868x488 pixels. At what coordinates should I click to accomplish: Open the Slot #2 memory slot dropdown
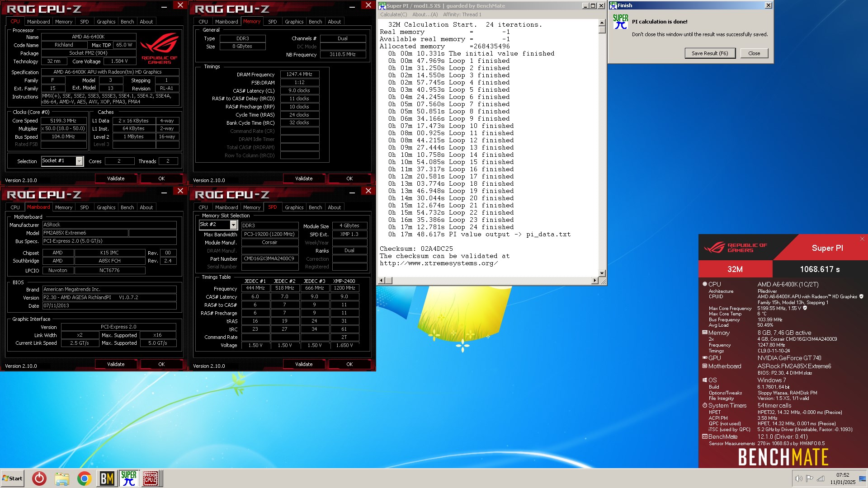point(233,225)
